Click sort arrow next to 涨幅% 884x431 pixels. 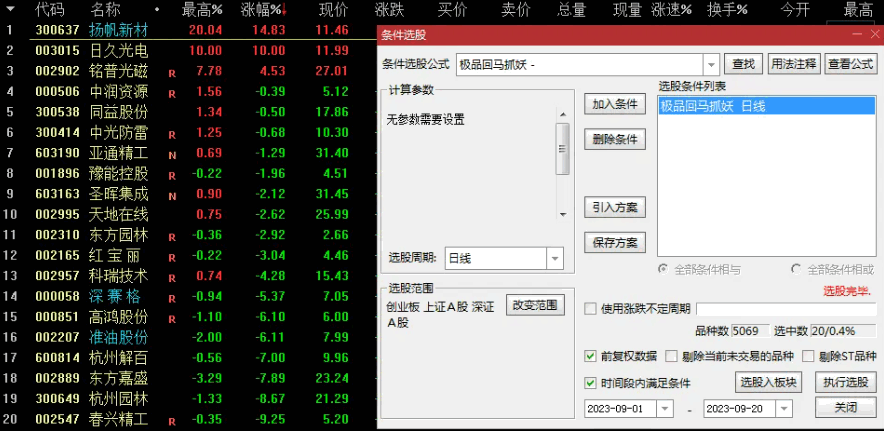click(284, 10)
